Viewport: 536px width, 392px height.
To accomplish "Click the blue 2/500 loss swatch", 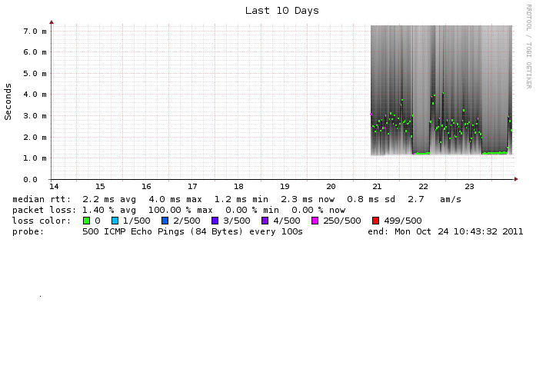I will (165, 221).
